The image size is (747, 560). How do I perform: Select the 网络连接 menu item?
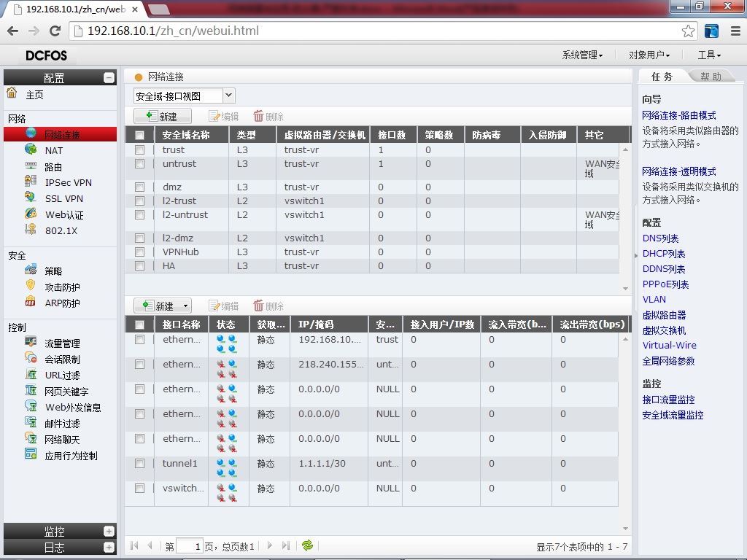(x=61, y=135)
